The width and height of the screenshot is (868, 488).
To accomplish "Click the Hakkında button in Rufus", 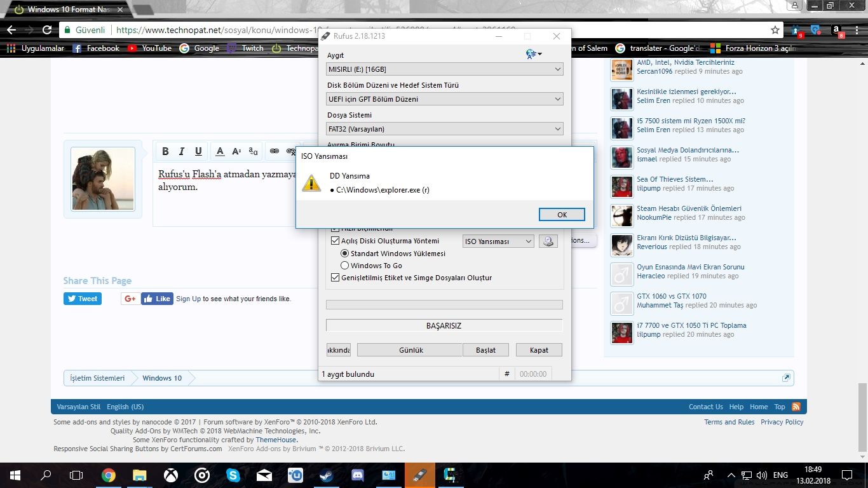I will 339,350.
